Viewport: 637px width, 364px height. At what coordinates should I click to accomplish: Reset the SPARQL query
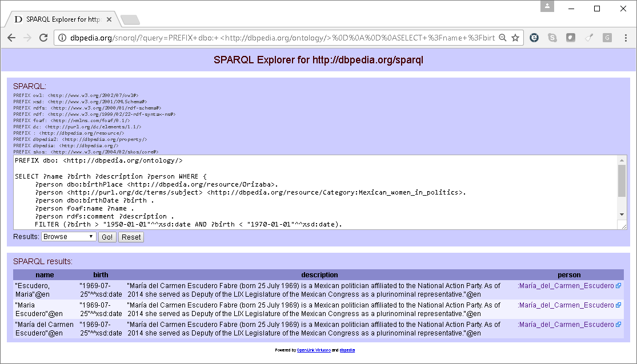point(131,237)
